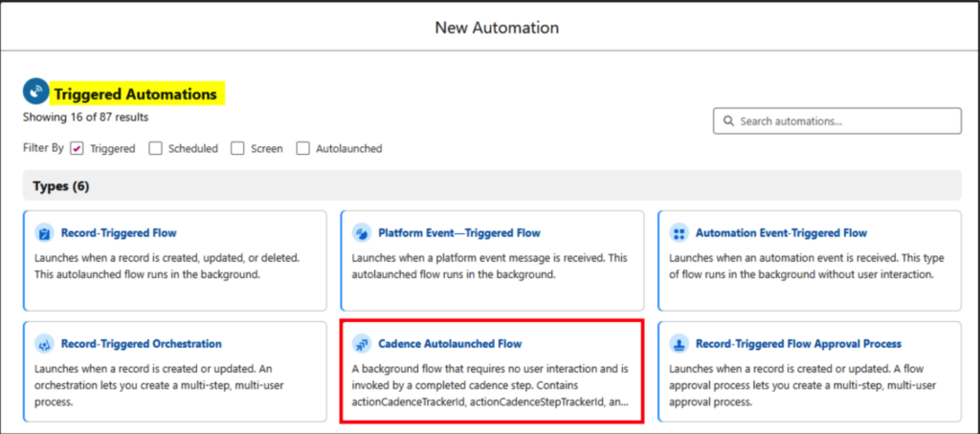Viewport: 980px width, 434px height.
Task: Select the Cadence Autolaunched Flow title
Action: coord(450,344)
